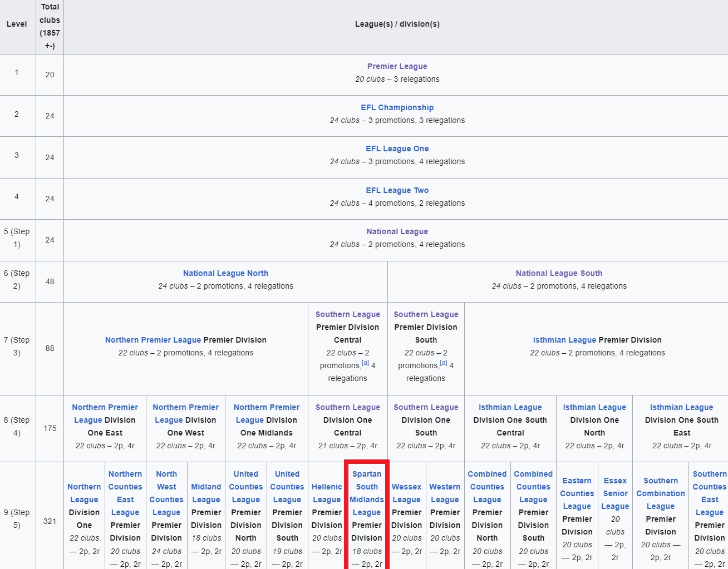This screenshot has width=728, height=569.
Task: Visit the Southern Combination League link
Action: pos(661,493)
